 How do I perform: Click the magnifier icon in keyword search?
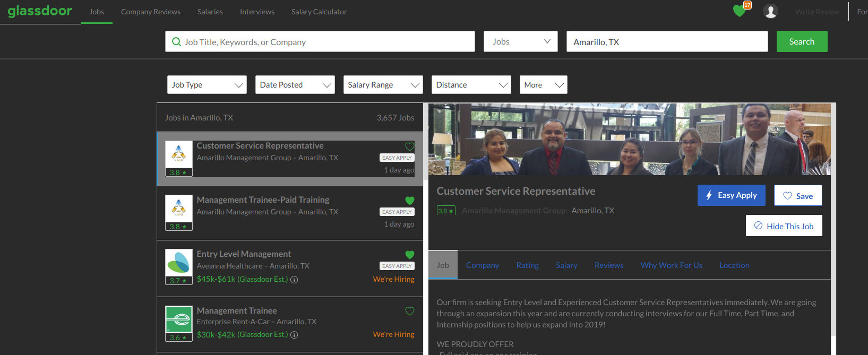(176, 41)
